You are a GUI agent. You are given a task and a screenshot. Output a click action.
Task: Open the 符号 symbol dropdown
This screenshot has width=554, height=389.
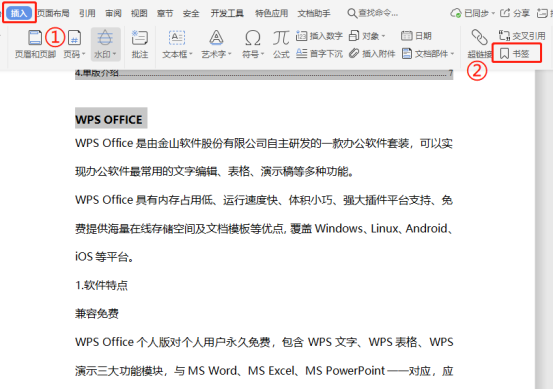pyautogui.click(x=253, y=44)
